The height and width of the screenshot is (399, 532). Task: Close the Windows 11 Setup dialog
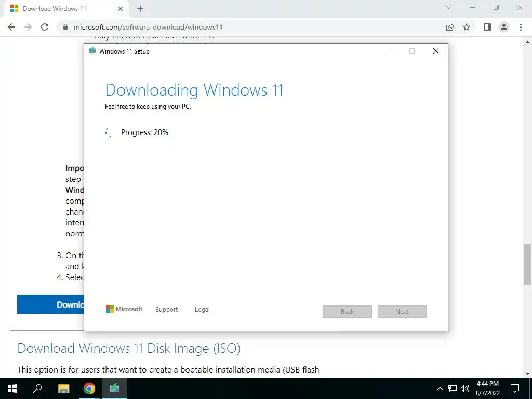point(436,51)
